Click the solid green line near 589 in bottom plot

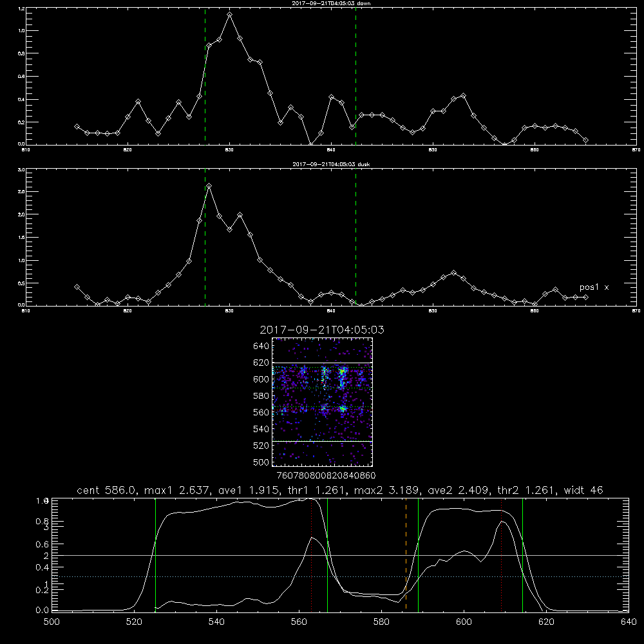418,555
